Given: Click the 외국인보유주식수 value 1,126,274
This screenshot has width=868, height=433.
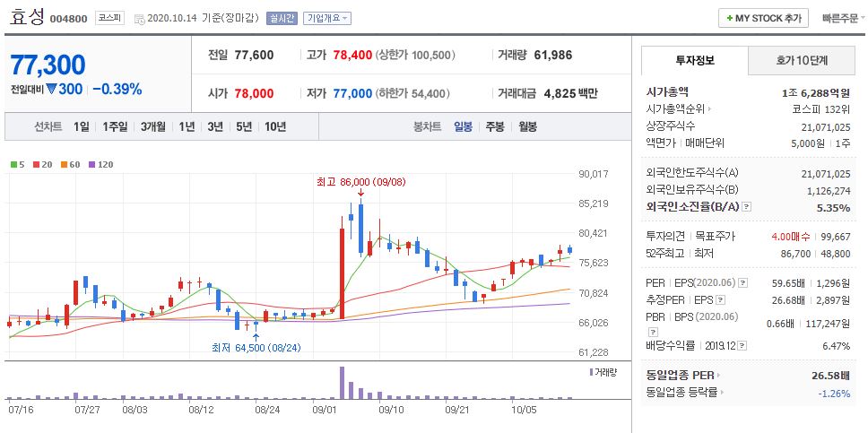Looking at the screenshot, I should click(x=827, y=190).
